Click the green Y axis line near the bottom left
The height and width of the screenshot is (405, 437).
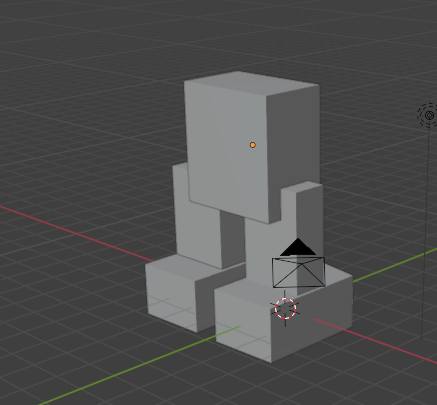(x=133, y=368)
